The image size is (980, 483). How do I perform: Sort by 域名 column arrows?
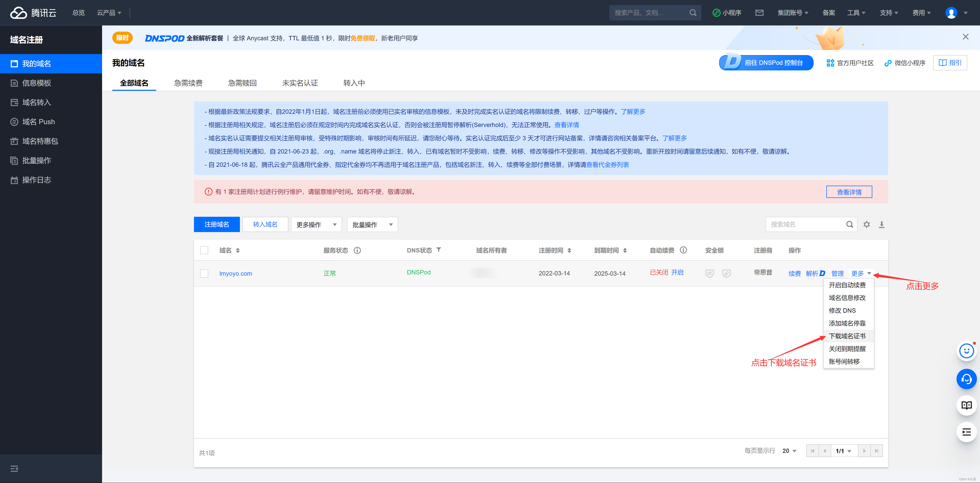238,250
